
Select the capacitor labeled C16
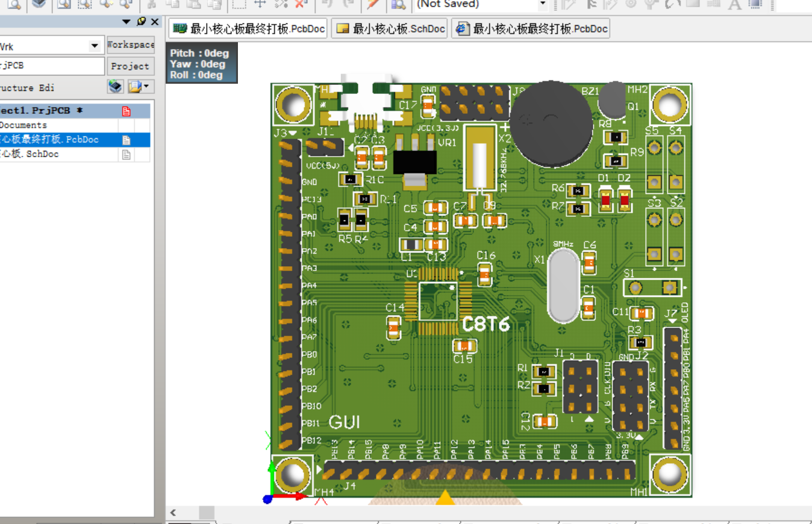point(484,273)
